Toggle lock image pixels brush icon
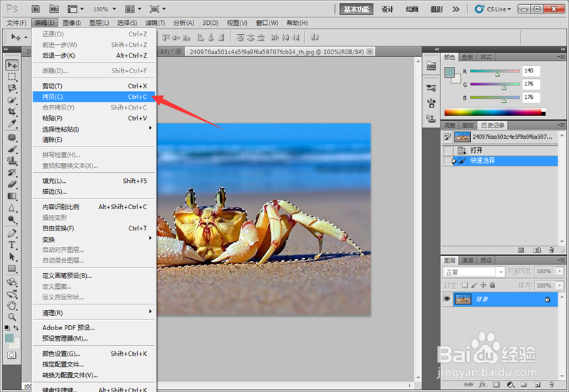Screen dimensions: 569x392 pos(474,285)
